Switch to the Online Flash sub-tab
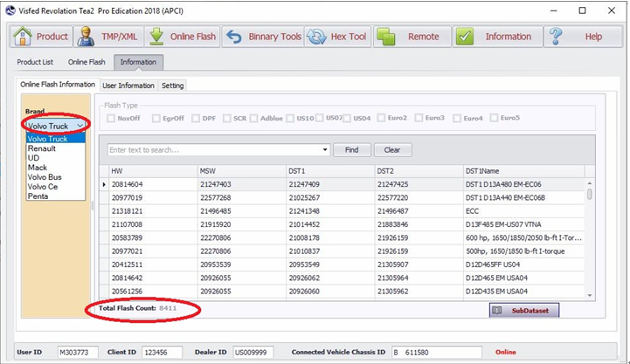The image size is (630, 364). 87,62
